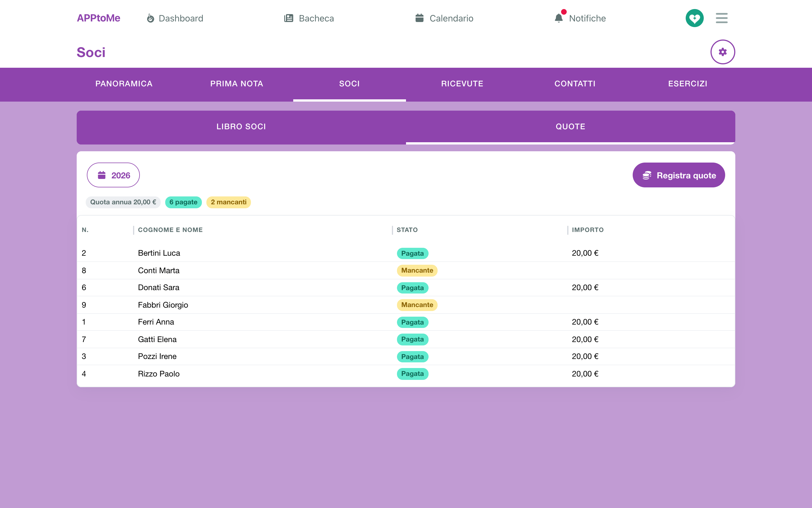Viewport: 812px width, 508px height.
Task: Click the green heart profile avatar
Action: [x=694, y=18]
